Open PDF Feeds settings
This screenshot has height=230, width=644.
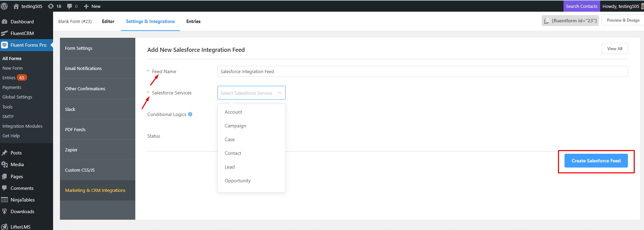[98, 129]
